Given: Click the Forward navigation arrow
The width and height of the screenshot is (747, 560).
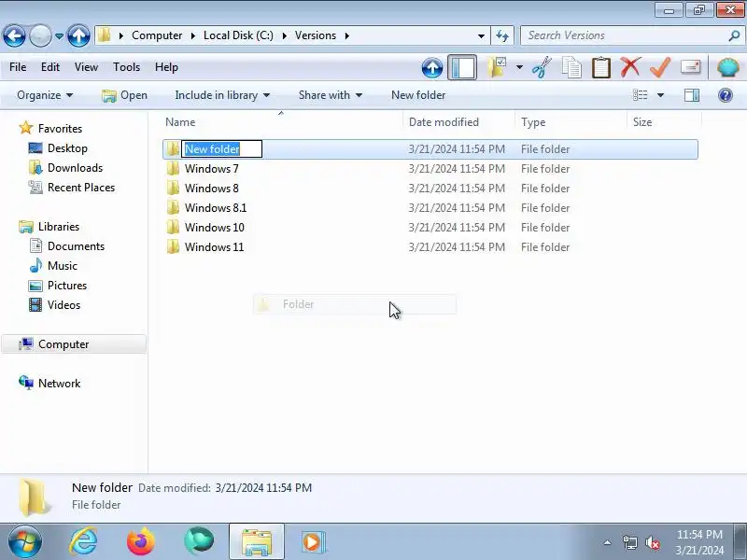Looking at the screenshot, I should tap(40, 35).
